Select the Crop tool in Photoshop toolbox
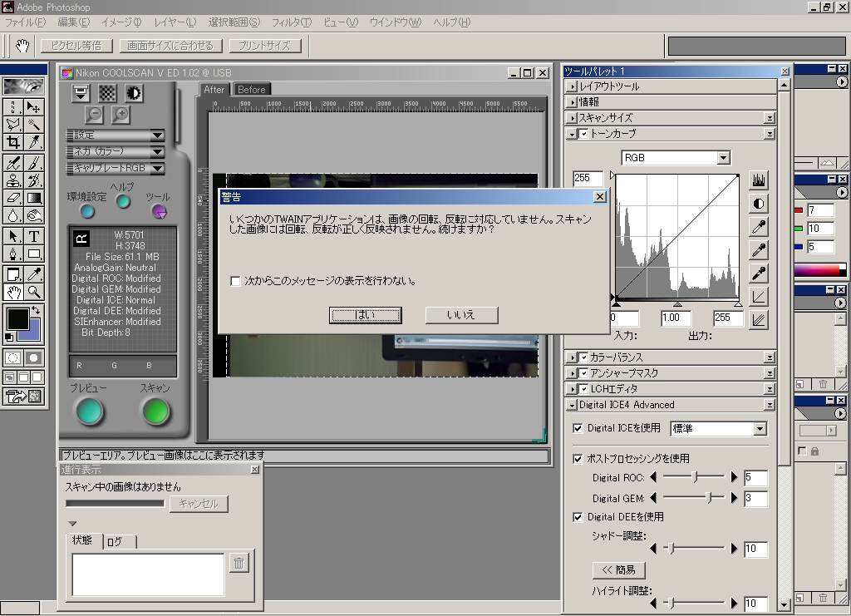851x616 pixels. (13, 142)
